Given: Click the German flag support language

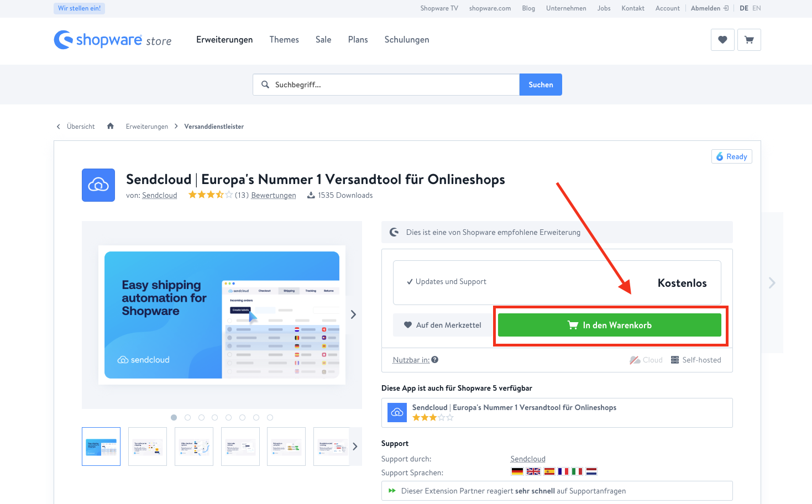Looking at the screenshot, I should pos(517,471).
